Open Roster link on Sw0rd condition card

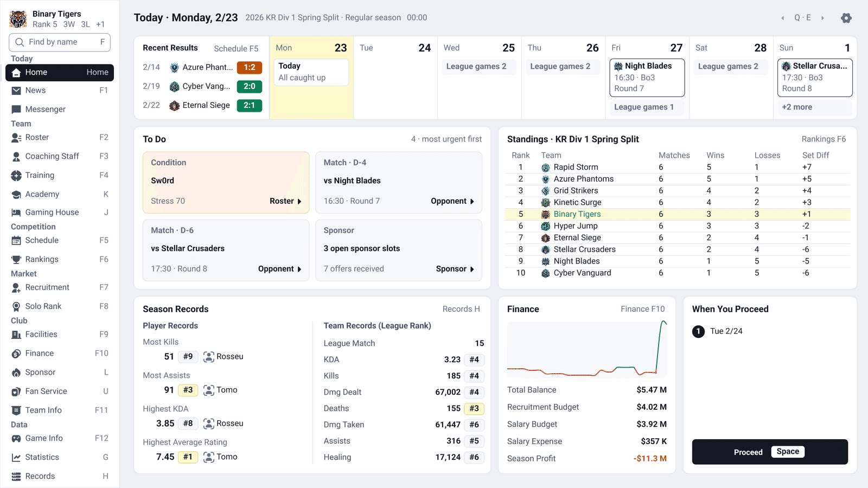[285, 201]
